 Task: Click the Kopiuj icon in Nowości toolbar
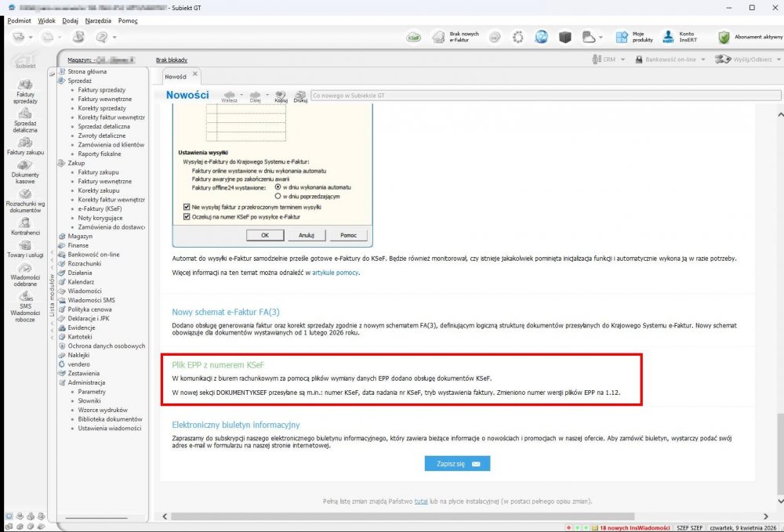[281, 95]
